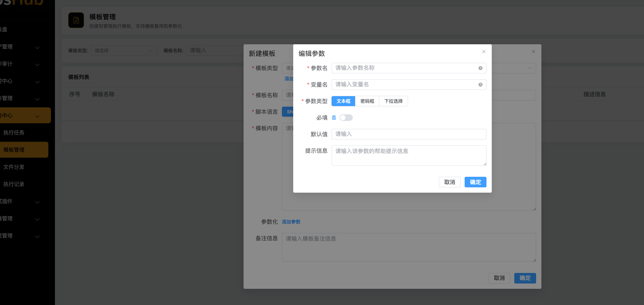This screenshot has width=644, height=305.
Task: Open 执行记录 sidebar item
Action: point(14,184)
